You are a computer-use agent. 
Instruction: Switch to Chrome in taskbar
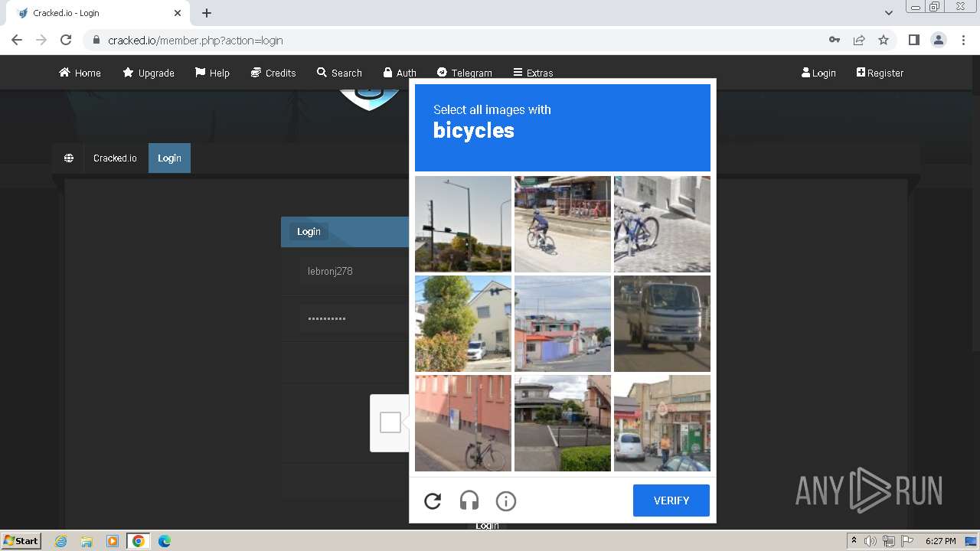tap(138, 541)
